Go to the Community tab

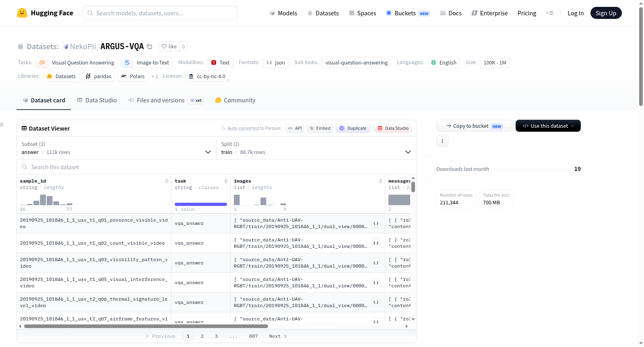coord(235,100)
